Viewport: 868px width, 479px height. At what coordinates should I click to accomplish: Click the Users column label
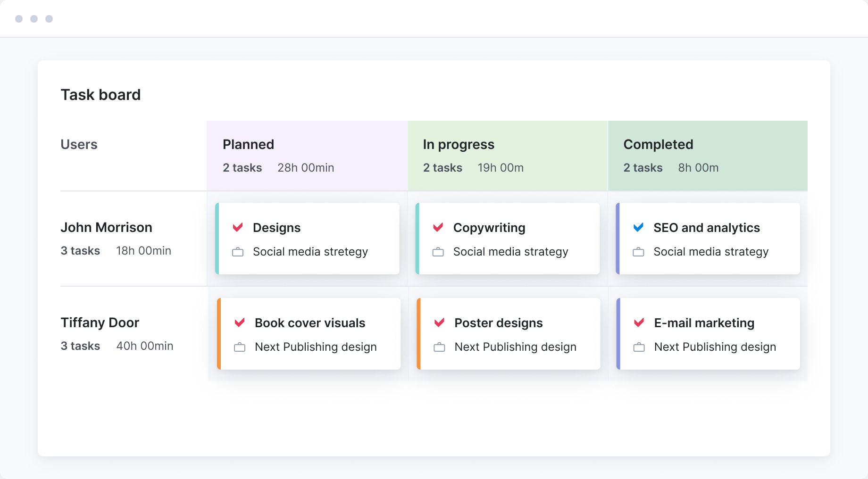79,144
